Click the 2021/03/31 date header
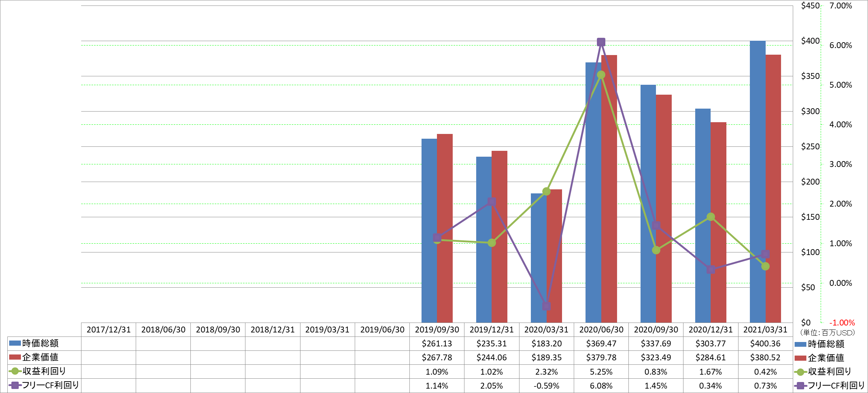 [x=765, y=330]
